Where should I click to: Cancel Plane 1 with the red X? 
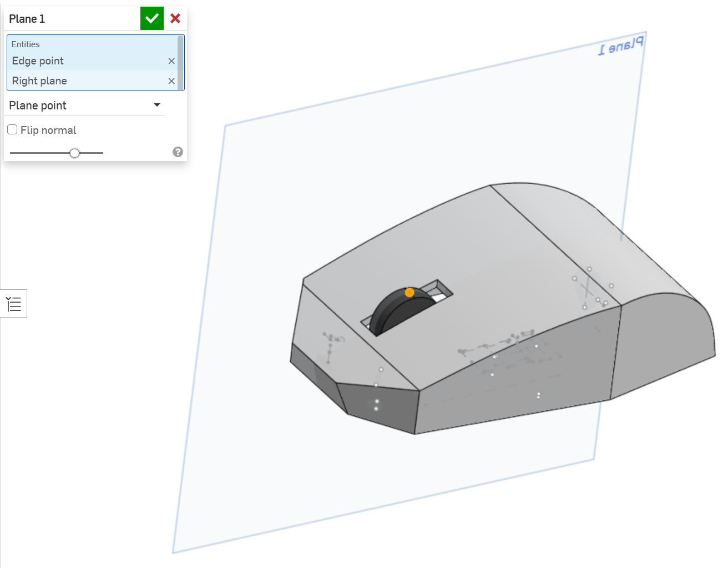pyautogui.click(x=175, y=18)
